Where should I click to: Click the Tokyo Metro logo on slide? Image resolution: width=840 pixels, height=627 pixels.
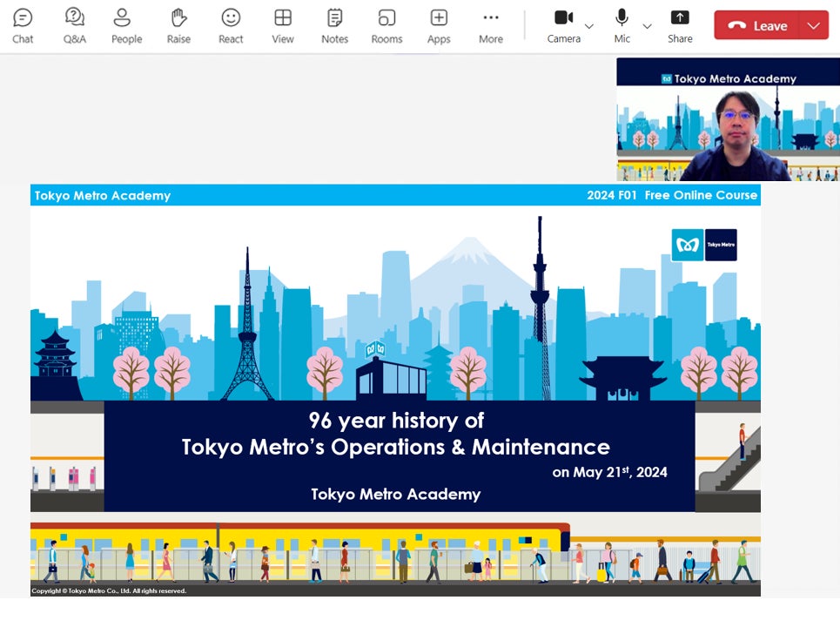[704, 245]
